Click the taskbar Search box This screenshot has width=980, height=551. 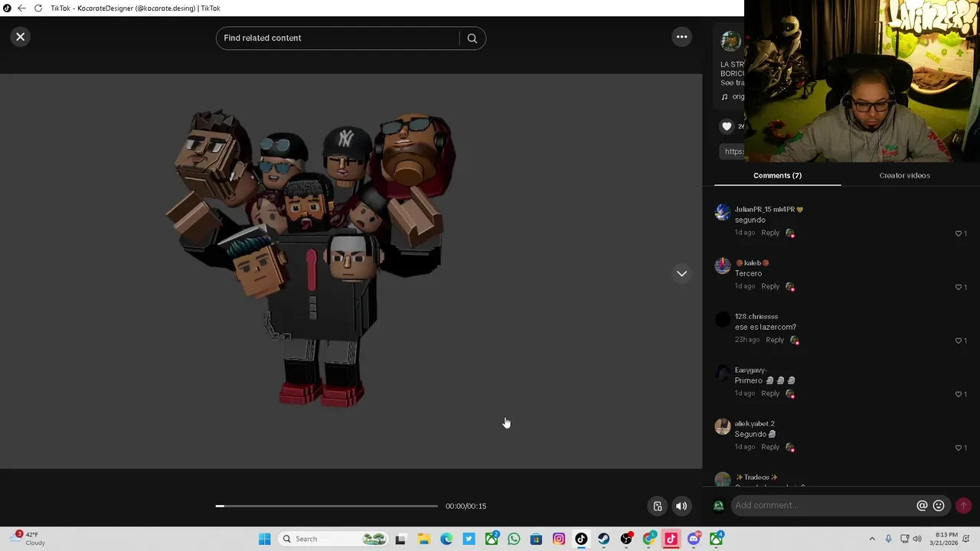click(x=332, y=539)
